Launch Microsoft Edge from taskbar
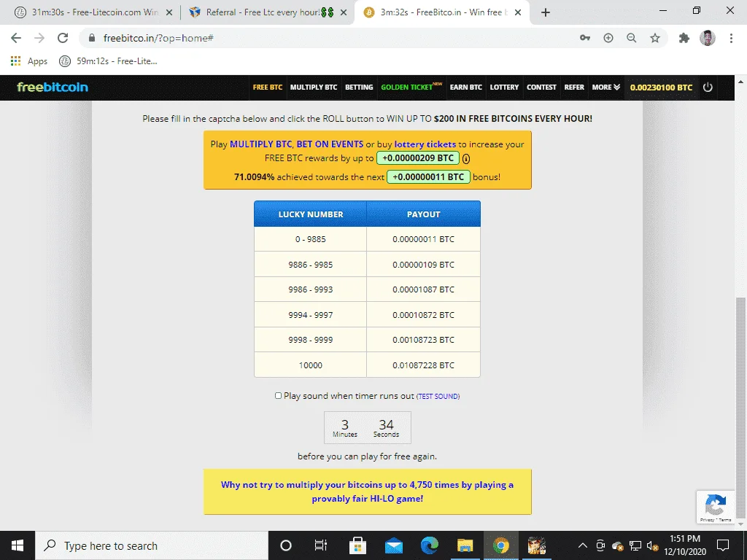 pyautogui.click(x=429, y=545)
